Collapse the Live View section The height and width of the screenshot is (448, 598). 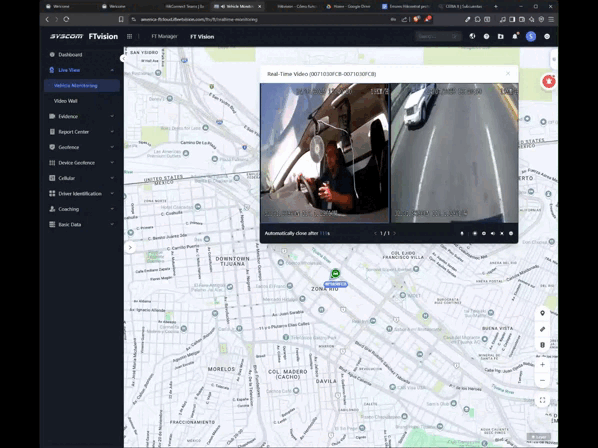point(82,70)
